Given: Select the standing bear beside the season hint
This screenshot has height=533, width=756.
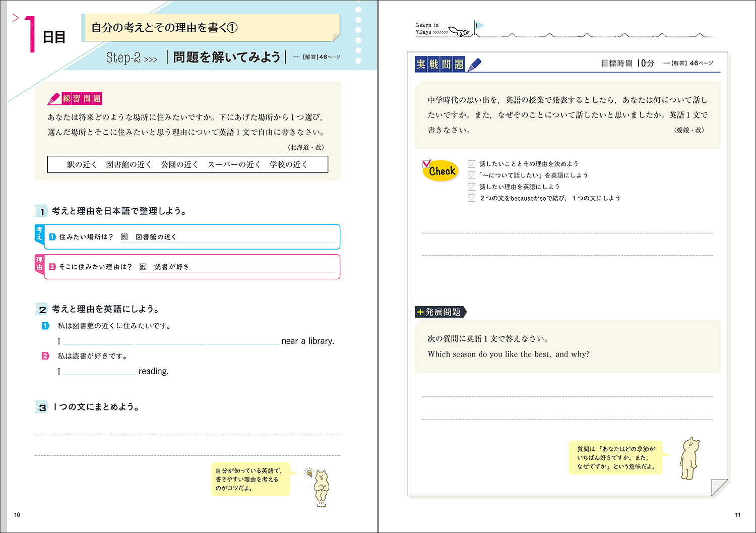Looking at the screenshot, I should (689, 458).
